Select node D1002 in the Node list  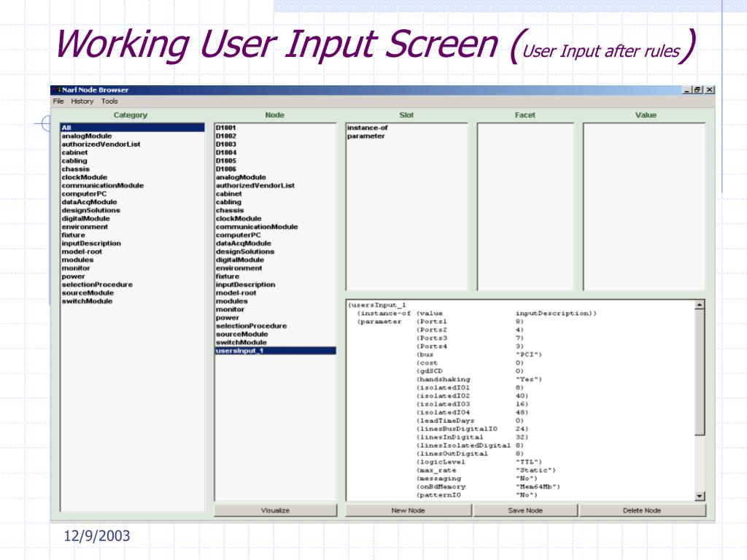click(x=226, y=136)
